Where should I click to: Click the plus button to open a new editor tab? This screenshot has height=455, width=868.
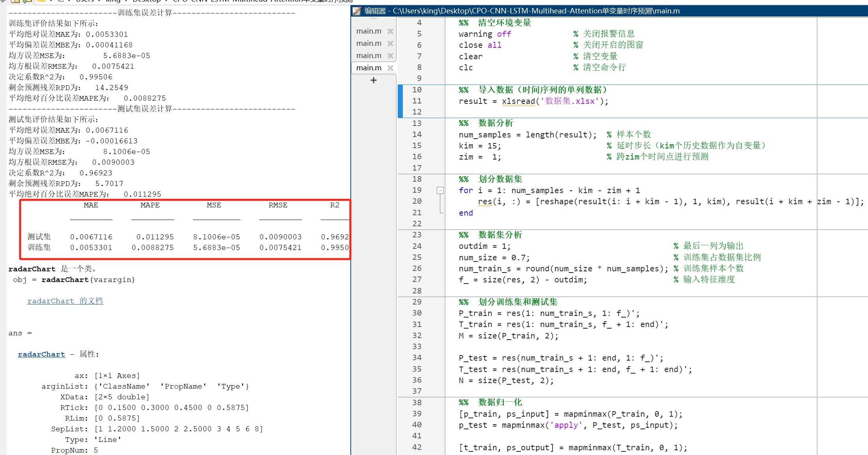(x=373, y=80)
